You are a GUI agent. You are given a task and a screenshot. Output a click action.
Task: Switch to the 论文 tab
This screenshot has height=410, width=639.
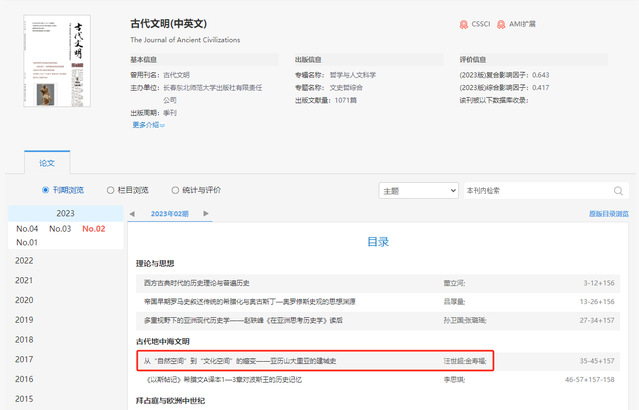pos(47,161)
